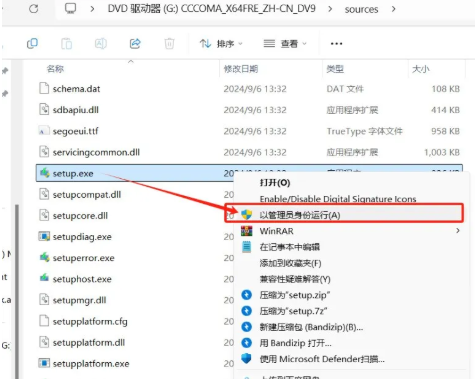Click the TrueType 字体文件 type cell
This screenshot has width=475, height=379.
point(365,131)
